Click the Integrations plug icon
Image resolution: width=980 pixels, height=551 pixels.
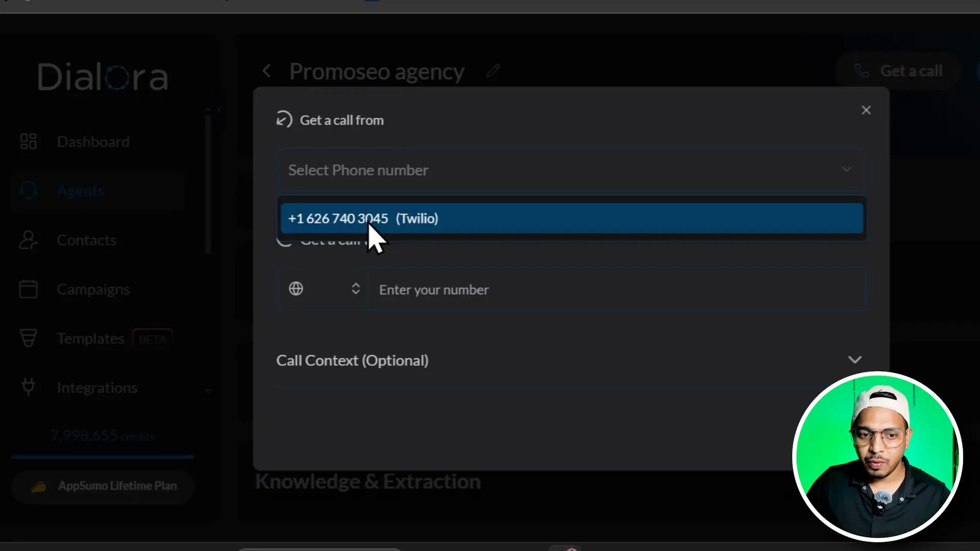[x=28, y=387]
